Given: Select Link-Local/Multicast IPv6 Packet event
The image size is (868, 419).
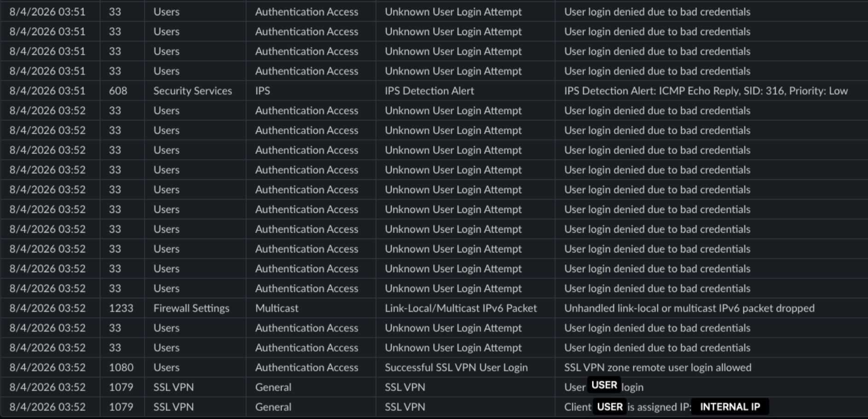Looking at the screenshot, I should pyautogui.click(x=461, y=308).
